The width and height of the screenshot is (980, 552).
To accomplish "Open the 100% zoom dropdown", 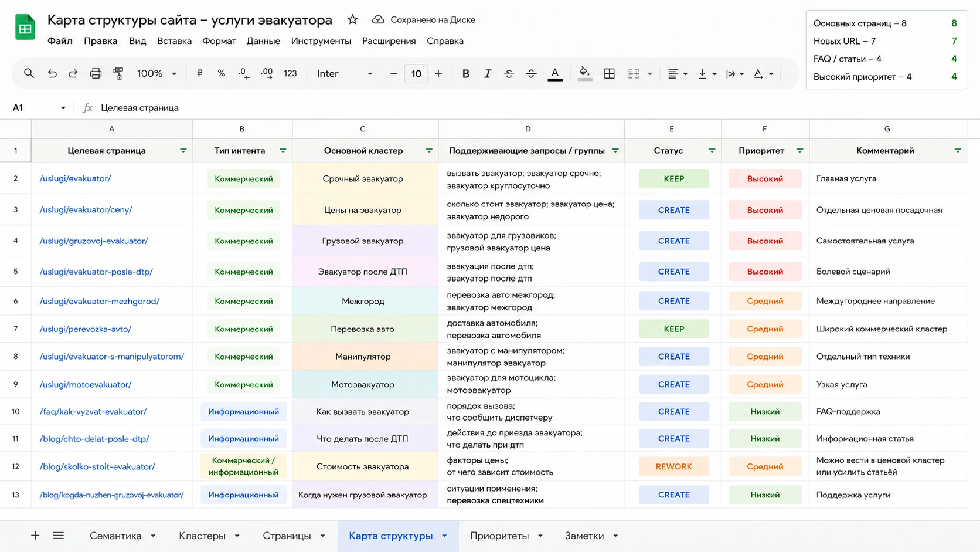I will [157, 73].
